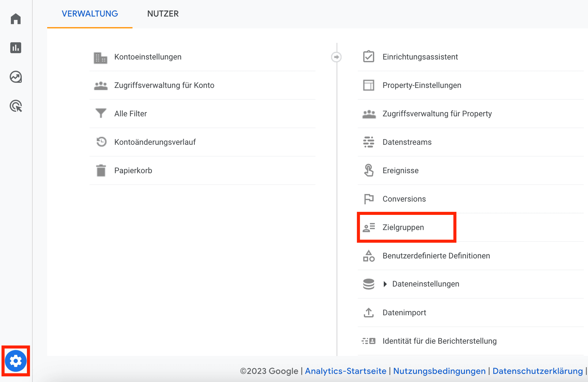Expand the Dateneinstellungen triangle arrow
Viewport: 588px width, 382px height.
coord(385,284)
